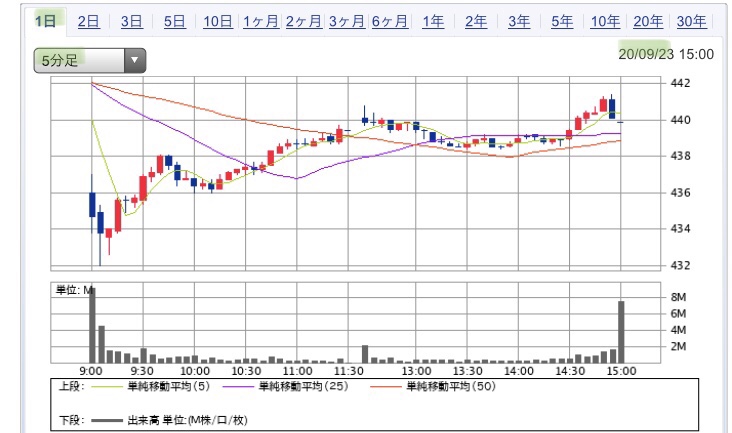This screenshot has width=732, height=433.
Task: Show the 10日 chart range
Action: [x=218, y=21]
